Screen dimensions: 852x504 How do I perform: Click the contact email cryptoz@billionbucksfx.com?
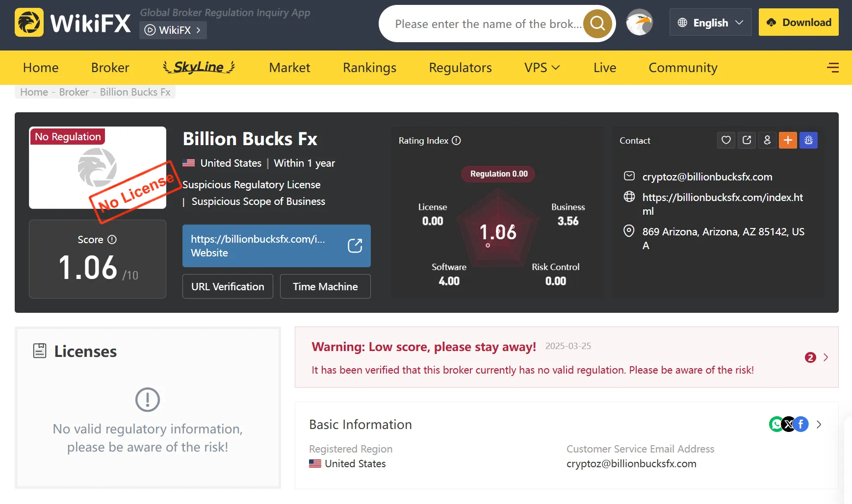(x=707, y=176)
